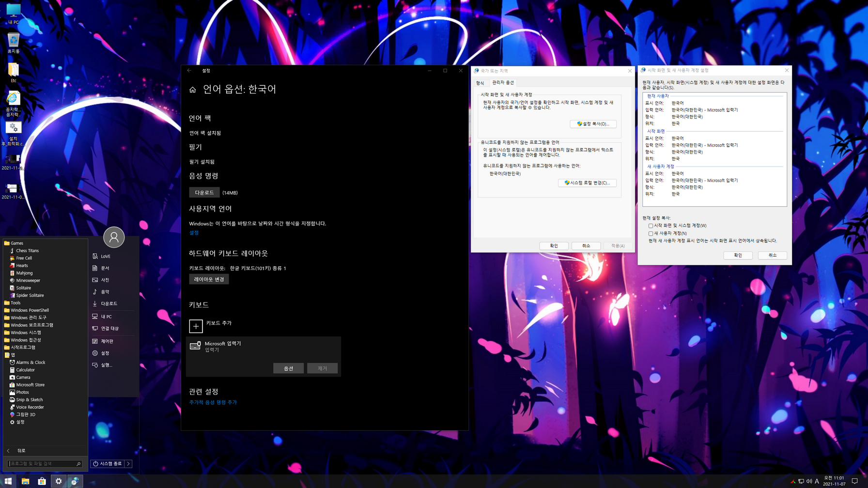Open 그림판 3D app

26,414
